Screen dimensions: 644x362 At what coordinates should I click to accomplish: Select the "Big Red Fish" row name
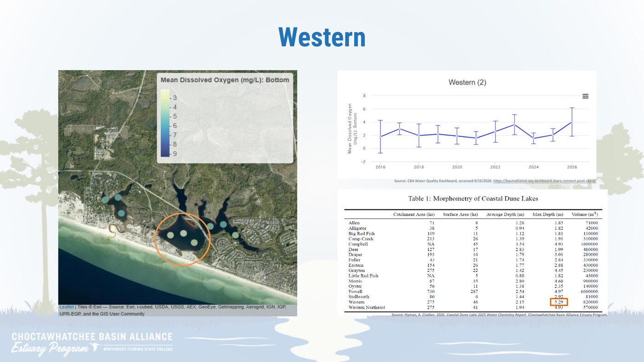click(362, 233)
